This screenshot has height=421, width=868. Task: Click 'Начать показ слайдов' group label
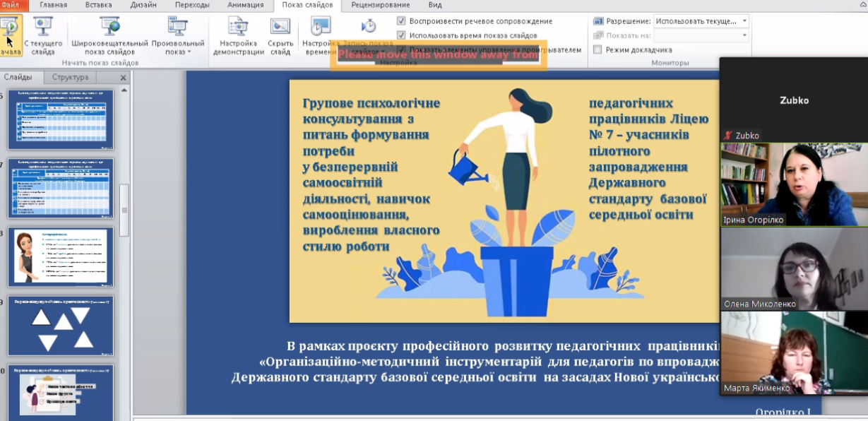coord(100,63)
